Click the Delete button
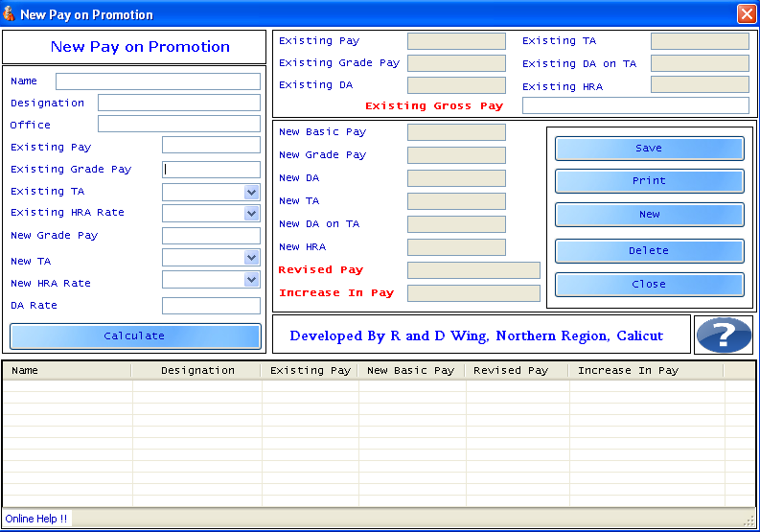The width and height of the screenshot is (760, 532). click(x=649, y=251)
